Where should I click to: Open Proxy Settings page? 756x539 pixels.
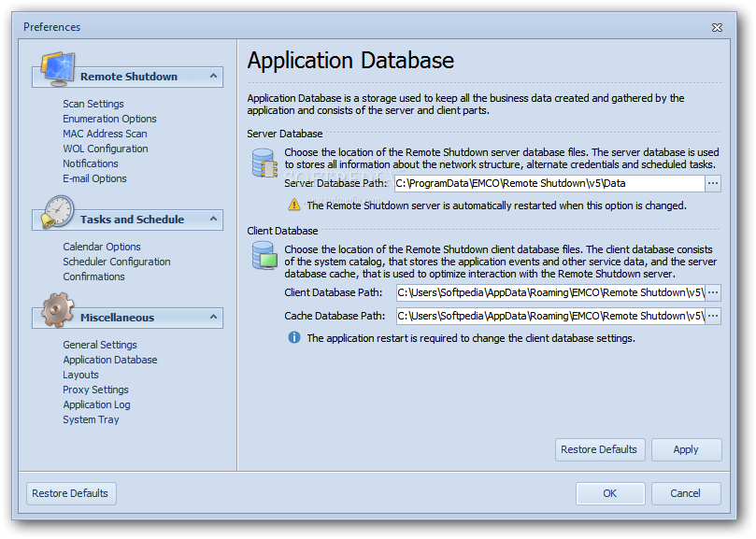(95, 390)
